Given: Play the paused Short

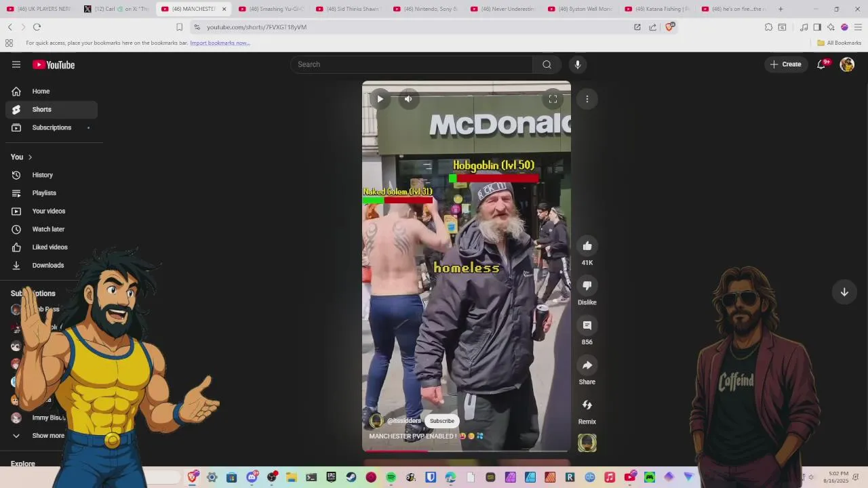Looking at the screenshot, I should point(380,99).
